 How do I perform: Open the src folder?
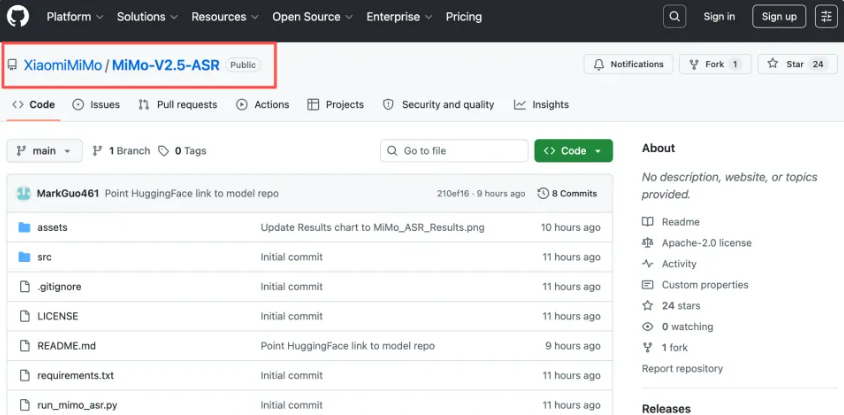(44, 257)
